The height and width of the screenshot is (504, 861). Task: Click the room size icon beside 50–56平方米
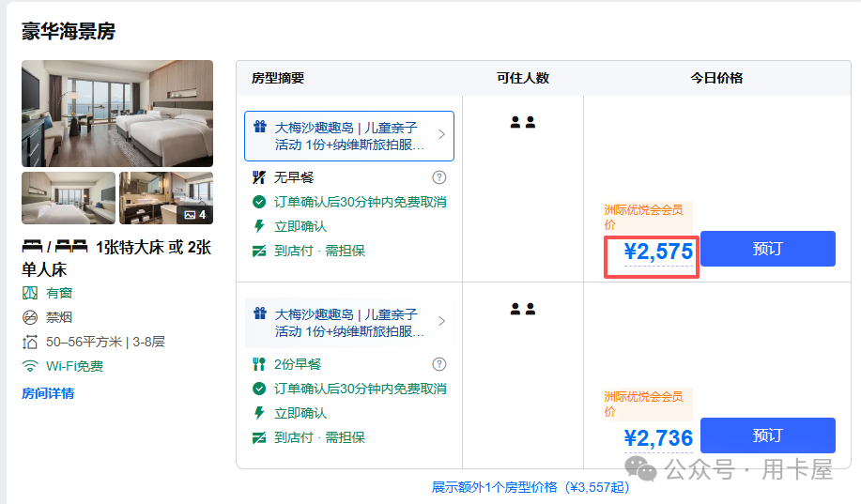coord(30,342)
